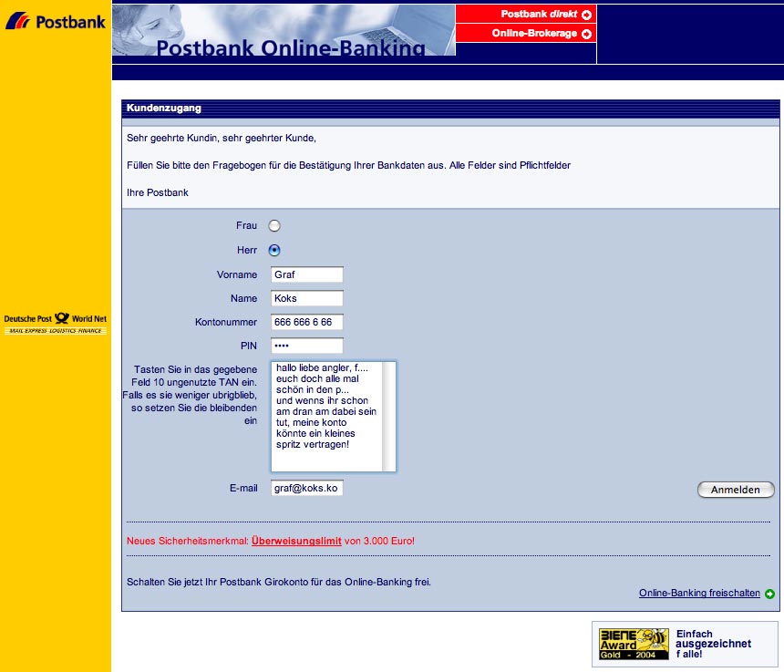Focus the Vorname input field
The image size is (784, 672).
307,274
